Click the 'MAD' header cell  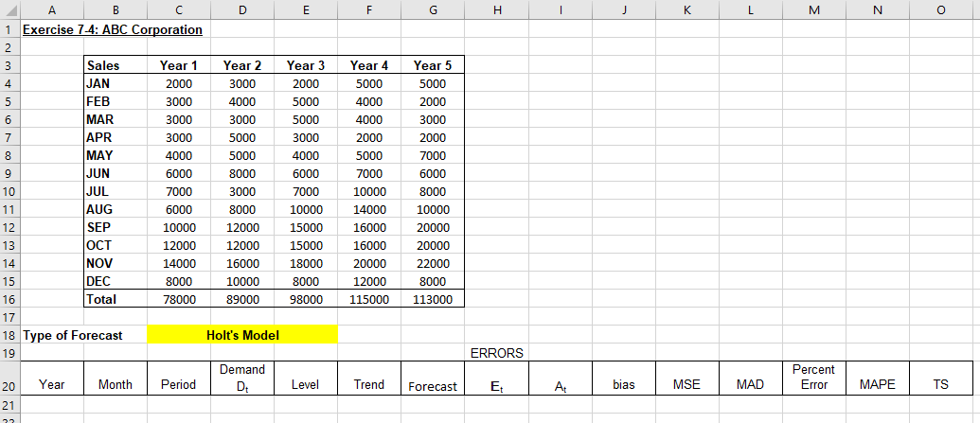click(751, 378)
